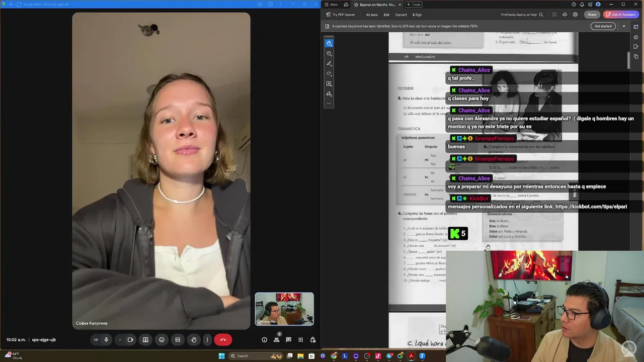The image size is (644, 362).
Task: Select the hand/selection tool in Acrobat
Action: point(329,43)
